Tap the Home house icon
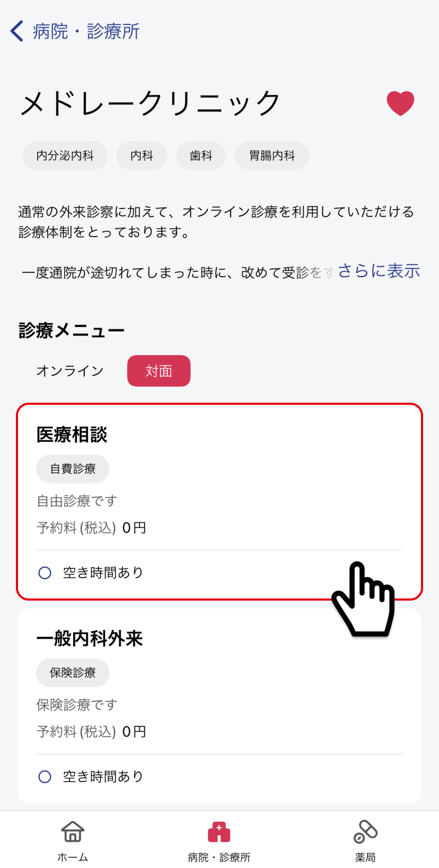Screen dimensions: 439x868 tap(73, 831)
